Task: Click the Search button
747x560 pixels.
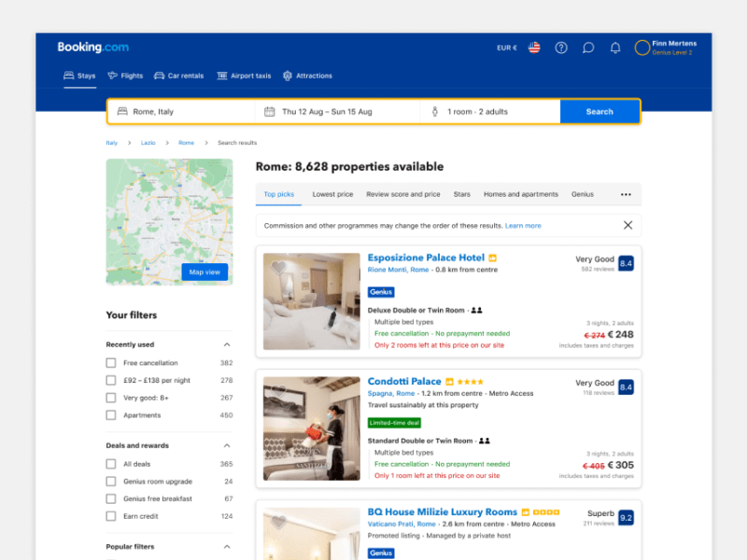Action: tap(599, 110)
